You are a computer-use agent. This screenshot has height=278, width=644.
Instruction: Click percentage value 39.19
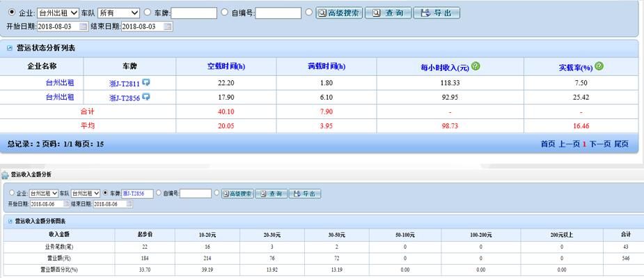pos(207,270)
